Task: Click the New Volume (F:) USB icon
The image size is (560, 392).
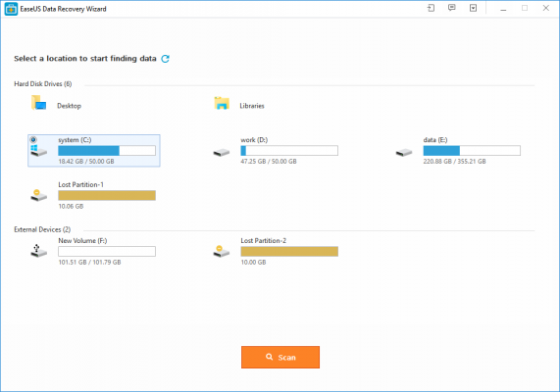Action: point(38,251)
